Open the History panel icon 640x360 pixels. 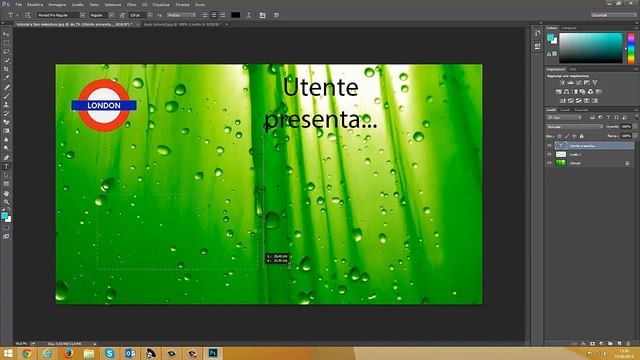tap(537, 33)
